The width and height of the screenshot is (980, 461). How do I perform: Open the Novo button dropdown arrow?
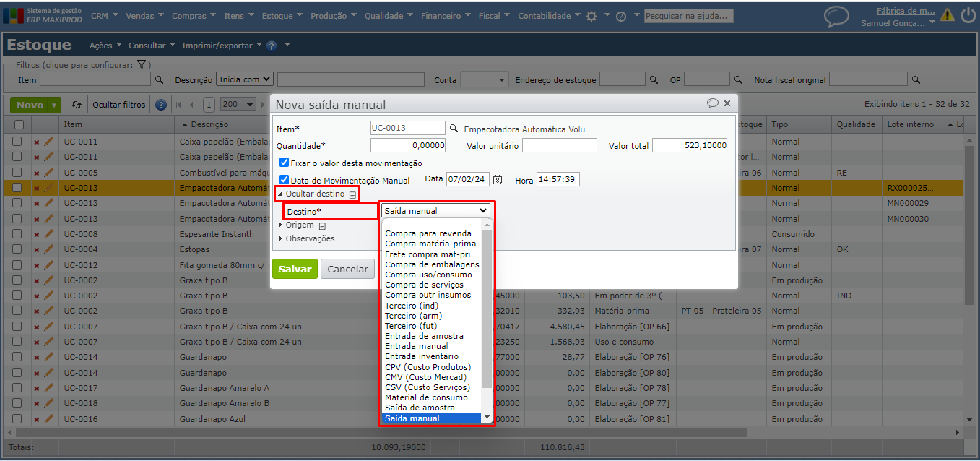[55, 105]
